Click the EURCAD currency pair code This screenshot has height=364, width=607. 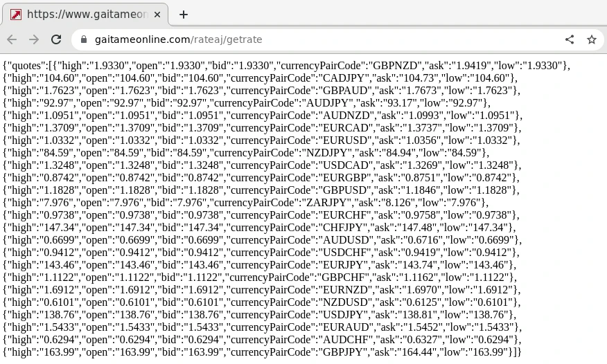point(346,128)
